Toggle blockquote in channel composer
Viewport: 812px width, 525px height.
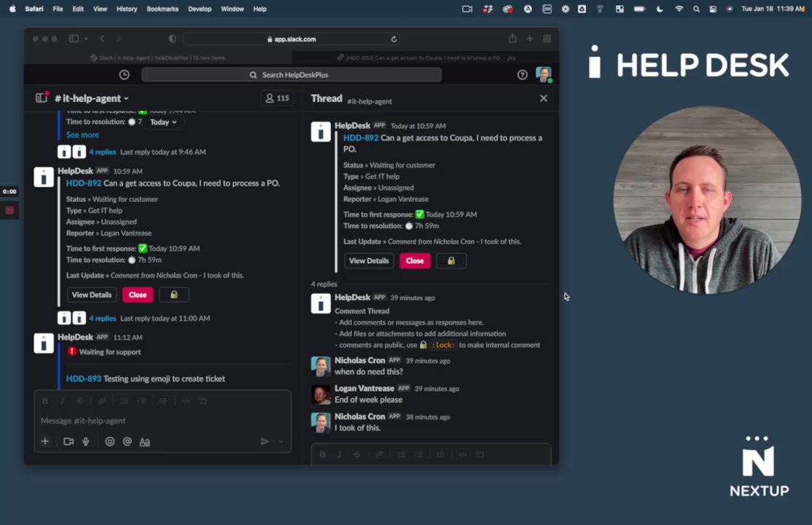pyautogui.click(x=163, y=400)
